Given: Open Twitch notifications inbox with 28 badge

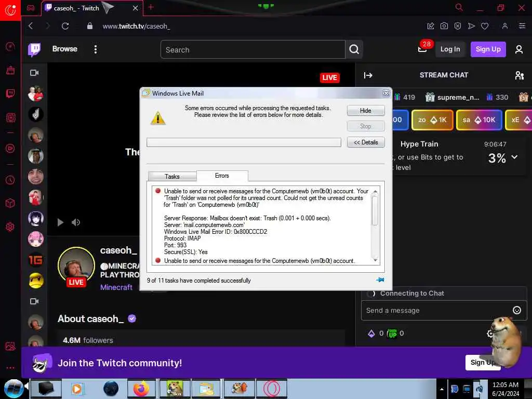Looking at the screenshot, I should tap(422, 49).
